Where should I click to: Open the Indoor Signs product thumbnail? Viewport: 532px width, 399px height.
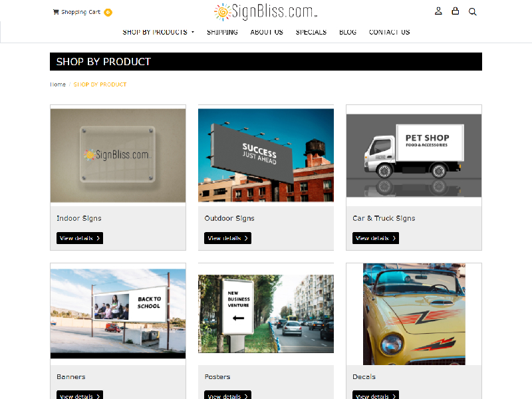(118, 155)
